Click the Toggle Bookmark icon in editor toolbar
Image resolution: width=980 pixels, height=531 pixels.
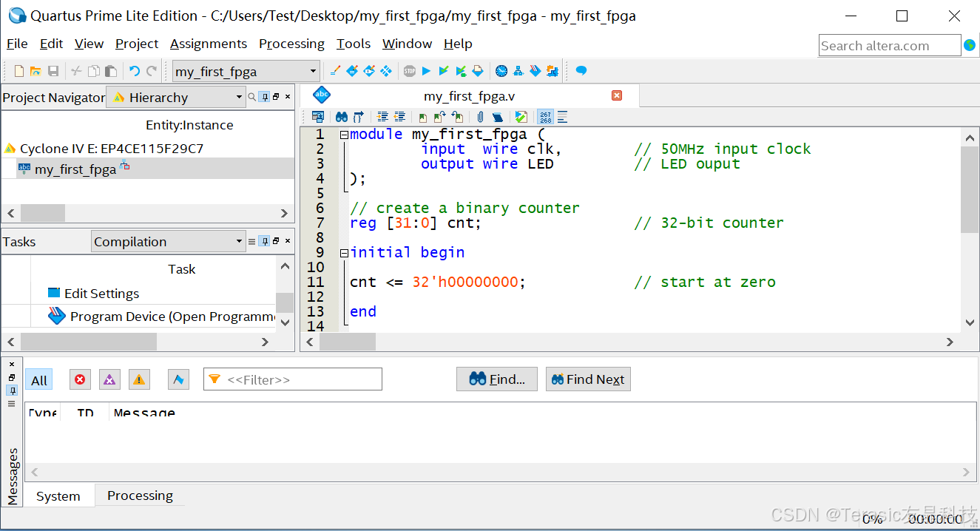422,117
